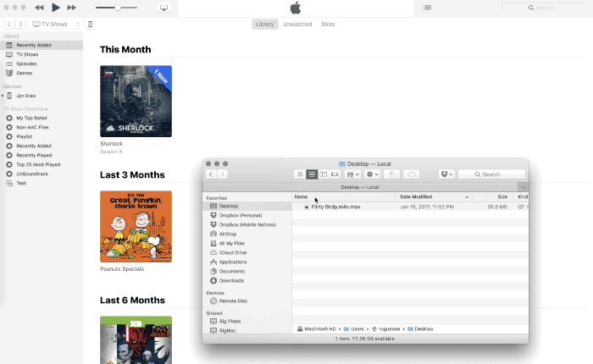The width and height of the screenshot is (593, 364).
Task: Sort Finder list by Date Modified
Action: [x=434, y=197]
